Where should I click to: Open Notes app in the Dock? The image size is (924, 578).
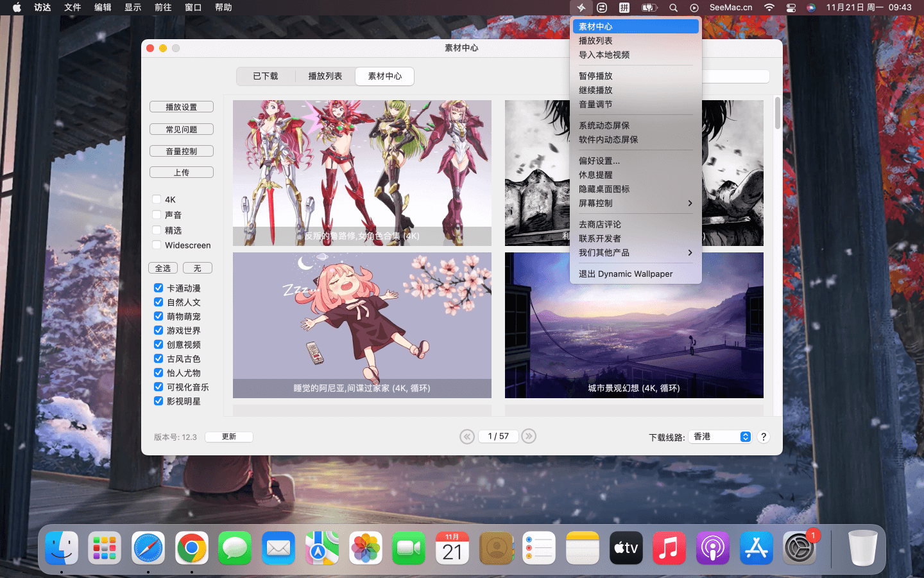[x=583, y=548]
